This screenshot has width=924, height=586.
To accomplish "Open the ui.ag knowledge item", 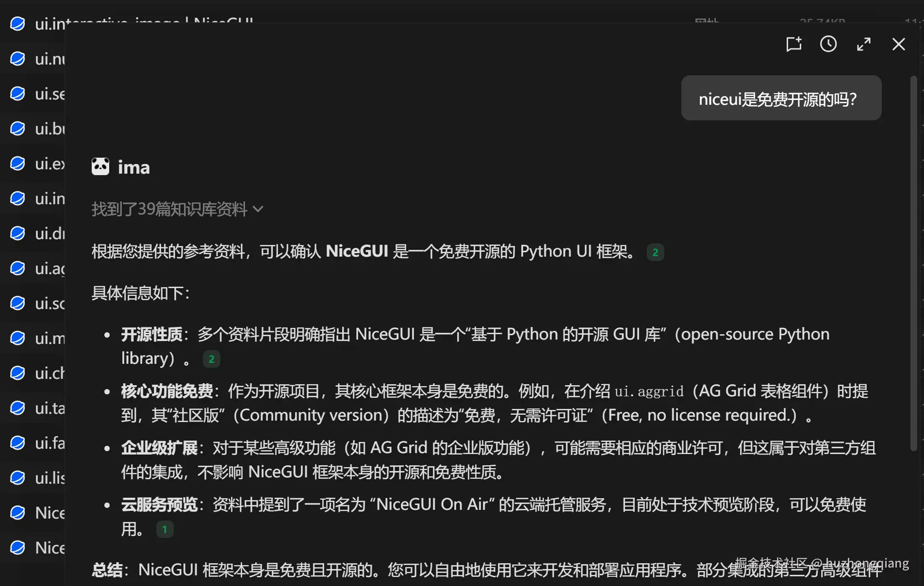I will 50,268.
